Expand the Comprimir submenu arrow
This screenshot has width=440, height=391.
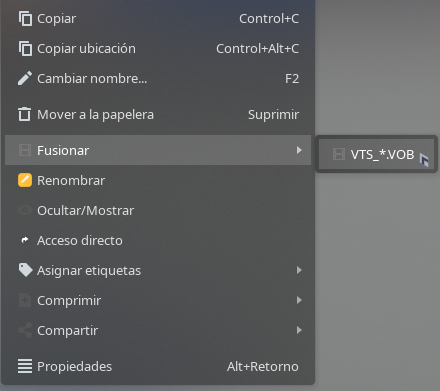click(x=299, y=300)
